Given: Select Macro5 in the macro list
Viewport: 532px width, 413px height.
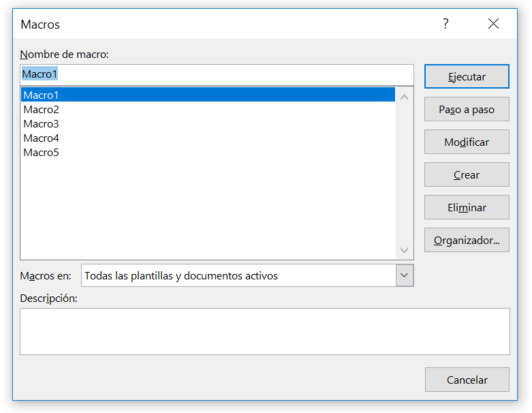Looking at the screenshot, I should tap(208, 153).
